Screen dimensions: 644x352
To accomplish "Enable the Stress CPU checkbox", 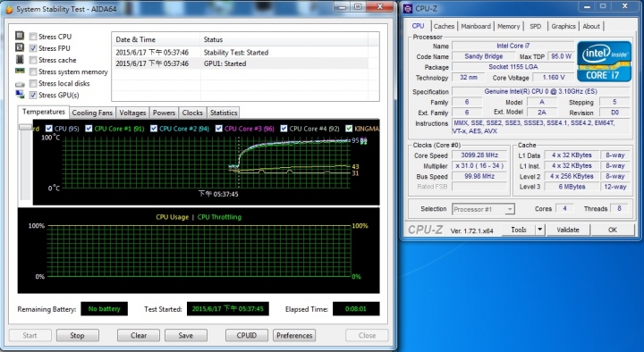I will 33,37.
